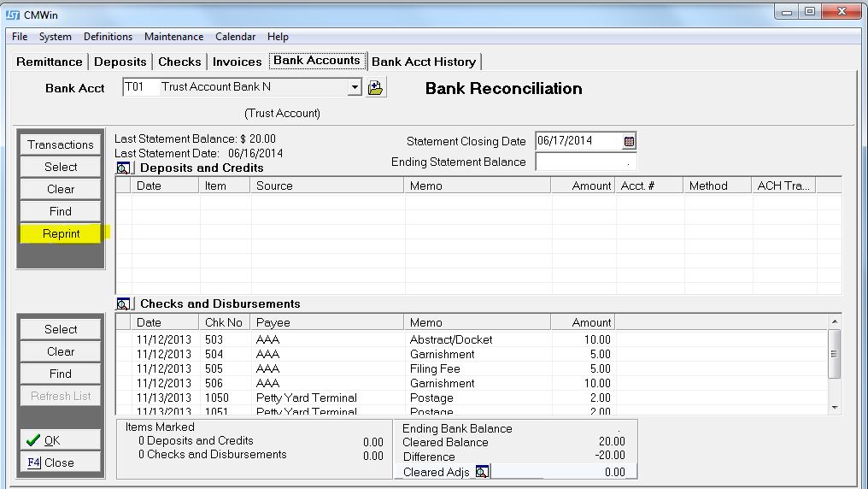Click the Ending Statement Balance field
The height and width of the screenshot is (489, 868).
pyautogui.click(x=585, y=162)
